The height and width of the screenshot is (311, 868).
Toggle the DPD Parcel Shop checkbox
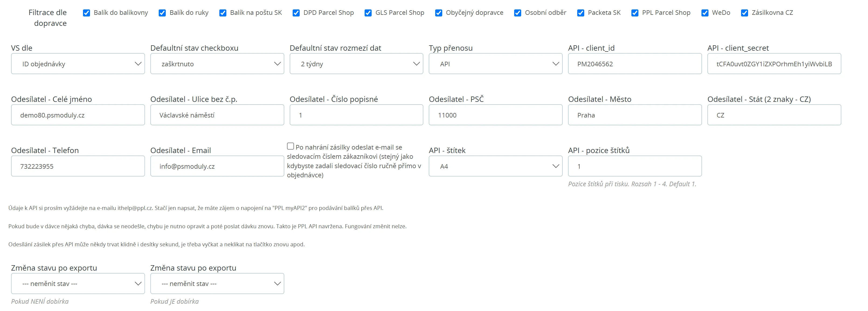tap(296, 13)
